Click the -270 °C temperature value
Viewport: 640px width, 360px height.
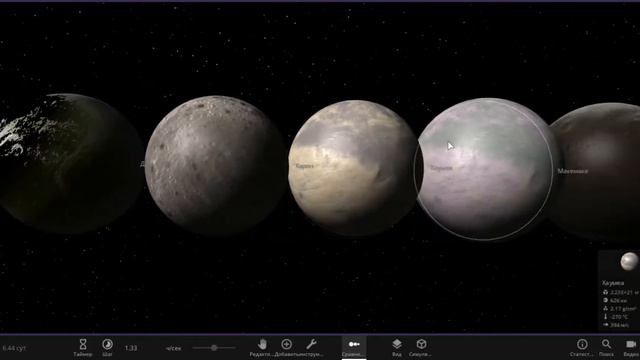[620, 317]
